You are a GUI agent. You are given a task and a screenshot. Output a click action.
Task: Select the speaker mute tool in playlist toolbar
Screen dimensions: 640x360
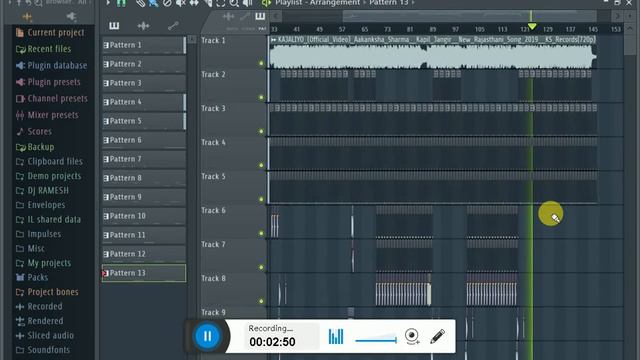[180, 4]
